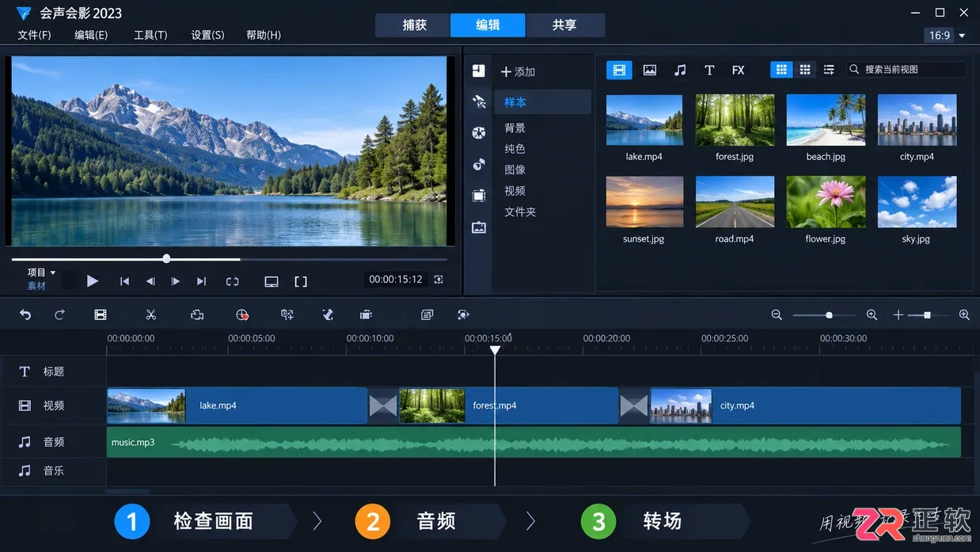
Task: Select the scissors split clip tool
Action: click(x=150, y=314)
